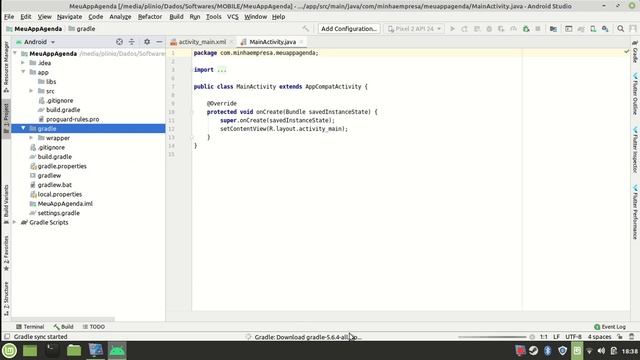Click Add Configuration button
640x360 pixels.
click(x=349, y=29)
